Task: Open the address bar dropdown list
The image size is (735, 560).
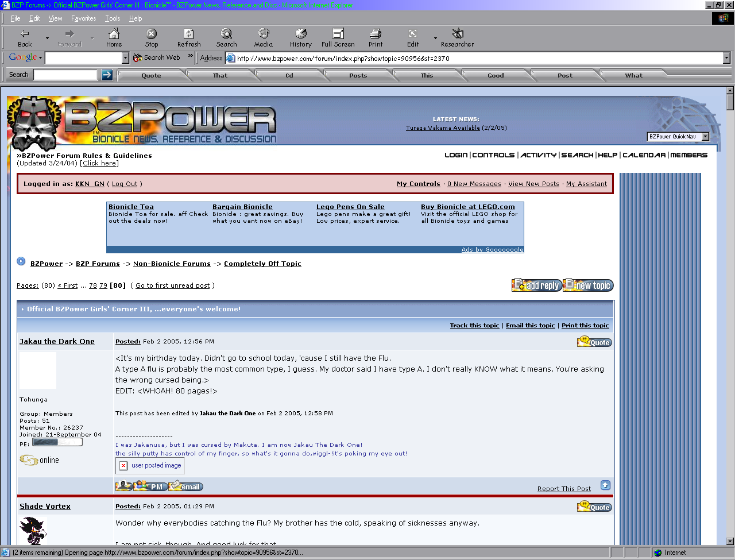Action: pos(726,57)
